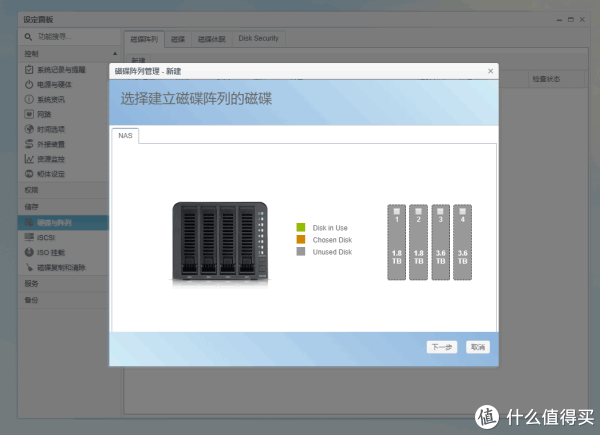This screenshot has height=435, width=600.
Task: Click the 选择建立磁碟阵列的磁碟 heading
Action: click(196, 99)
